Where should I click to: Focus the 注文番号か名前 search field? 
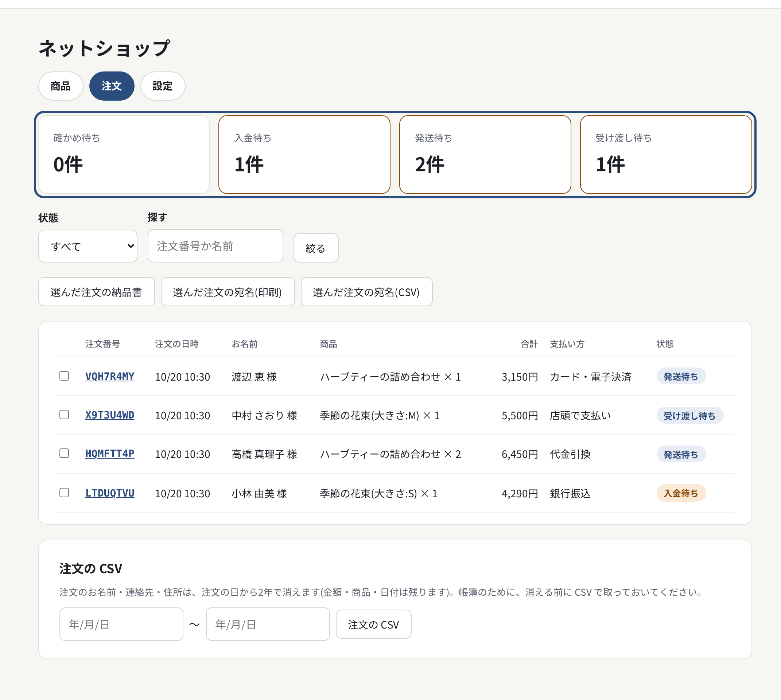click(x=215, y=246)
